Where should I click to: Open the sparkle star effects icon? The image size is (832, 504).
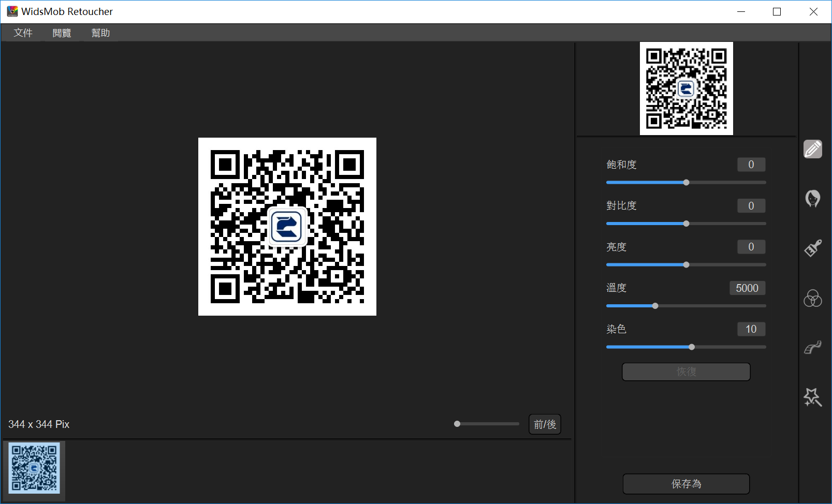(x=813, y=397)
